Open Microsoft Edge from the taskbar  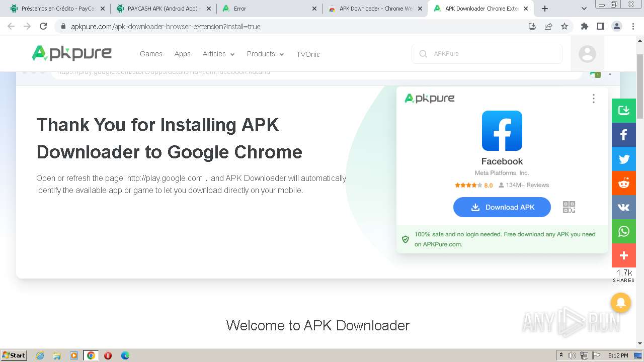click(125, 355)
